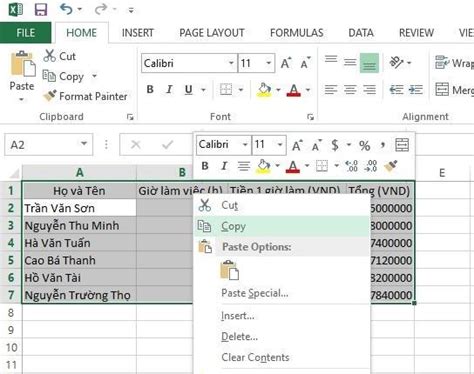474x374 pixels.
Task: Click the Orientation text angle icon
Action: 397,62
